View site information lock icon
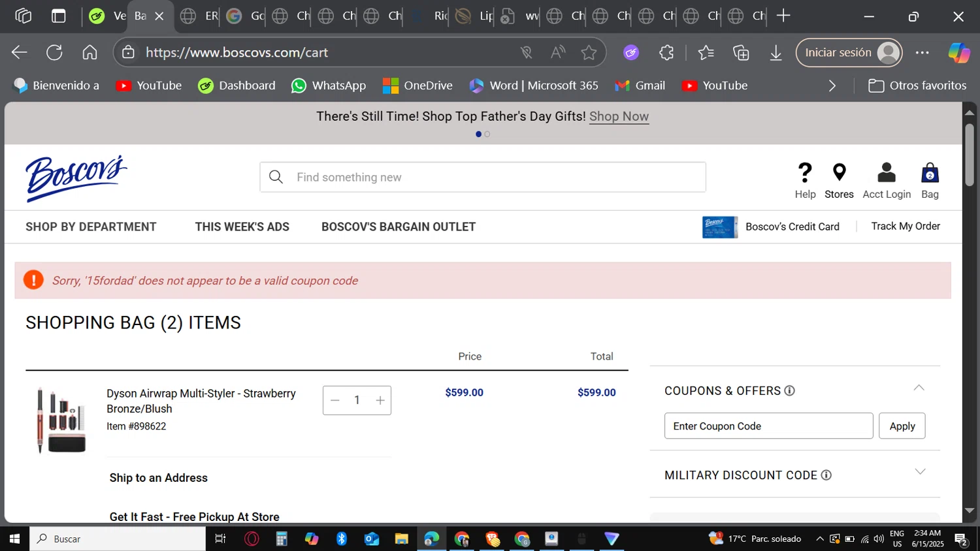Screen dimensions: 980x551 click(x=129, y=53)
